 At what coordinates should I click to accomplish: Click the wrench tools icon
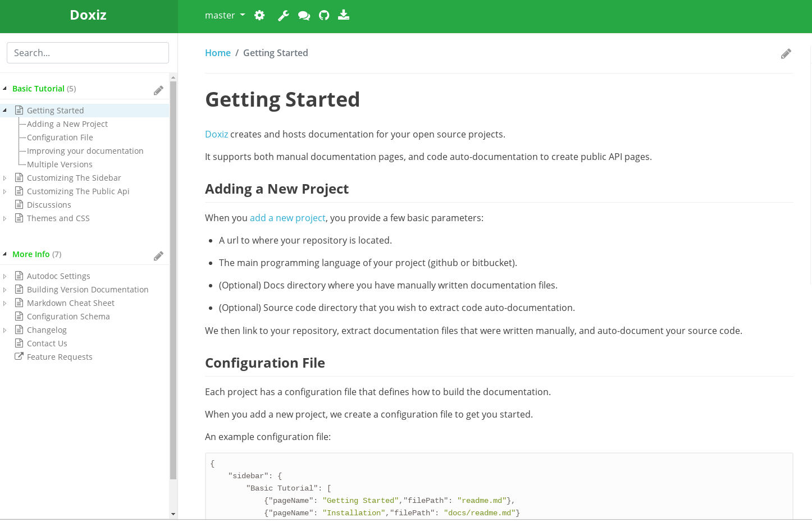coord(283,15)
